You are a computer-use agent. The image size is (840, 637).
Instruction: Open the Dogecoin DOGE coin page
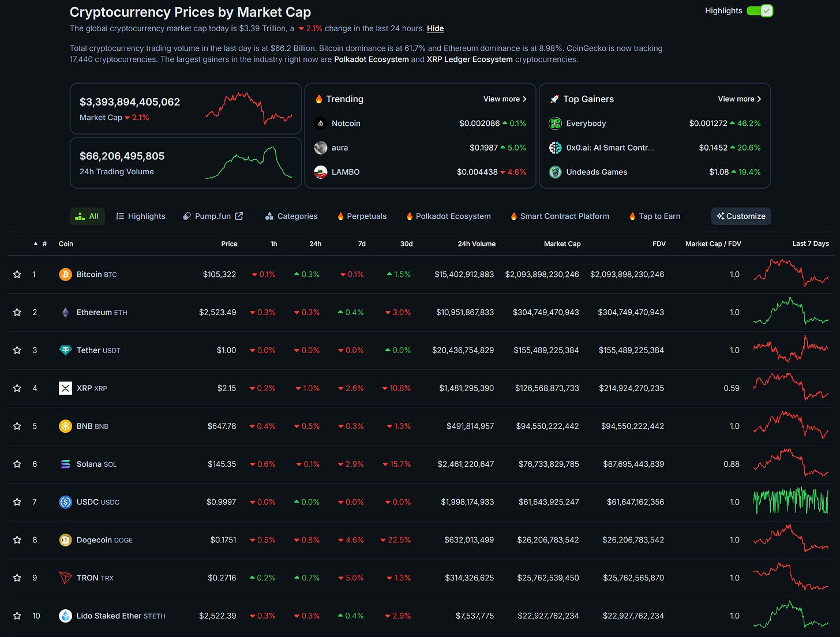tap(104, 540)
